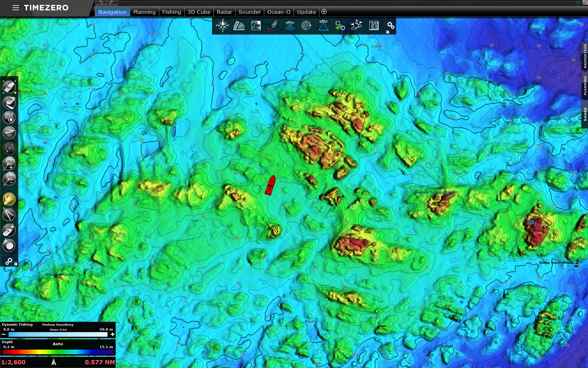Switch to the Fishing workspace tab

pyautogui.click(x=171, y=12)
